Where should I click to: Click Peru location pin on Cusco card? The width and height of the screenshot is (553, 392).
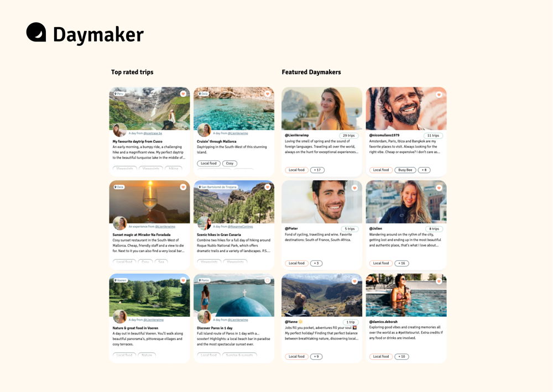coord(119,94)
